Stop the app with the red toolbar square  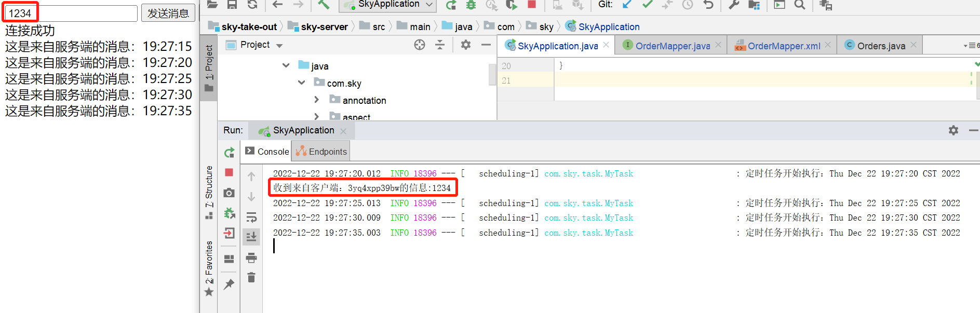click(x=531, y=5)
